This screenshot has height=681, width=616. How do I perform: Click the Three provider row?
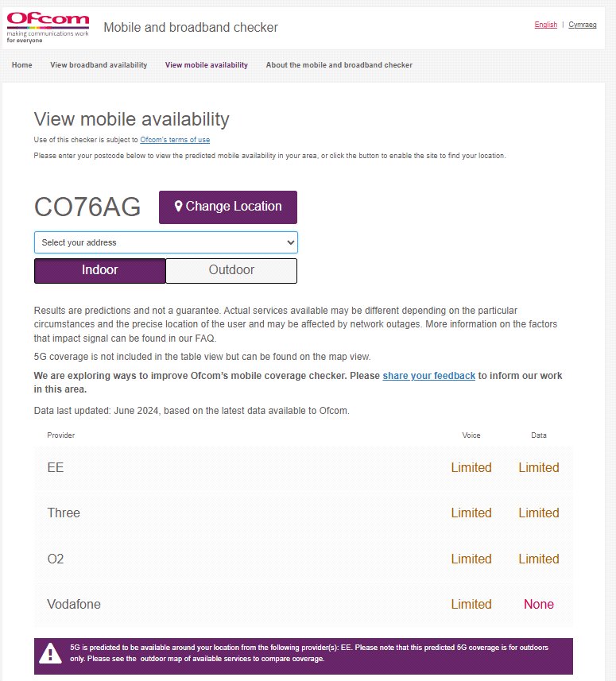(x=303, y=513)
